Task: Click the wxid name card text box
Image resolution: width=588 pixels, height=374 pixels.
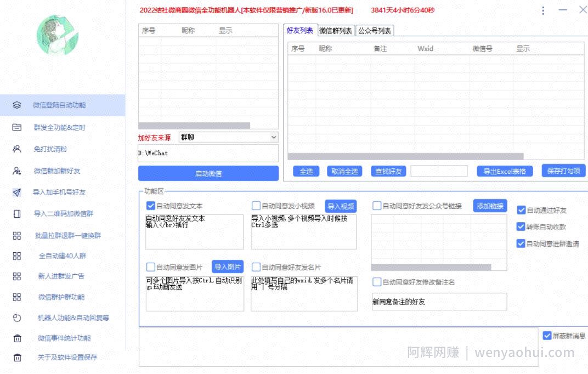Action: point(304,294)
